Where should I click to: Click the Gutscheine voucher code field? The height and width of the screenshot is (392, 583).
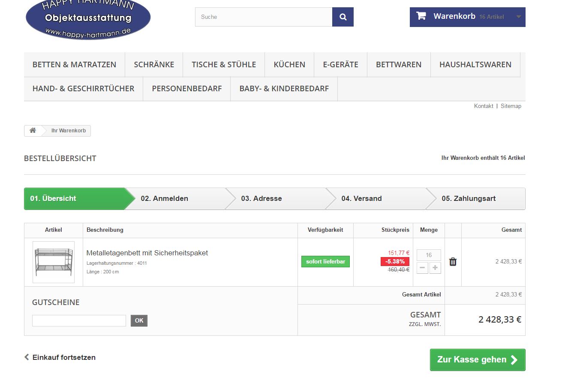click(x=79, y=320)
